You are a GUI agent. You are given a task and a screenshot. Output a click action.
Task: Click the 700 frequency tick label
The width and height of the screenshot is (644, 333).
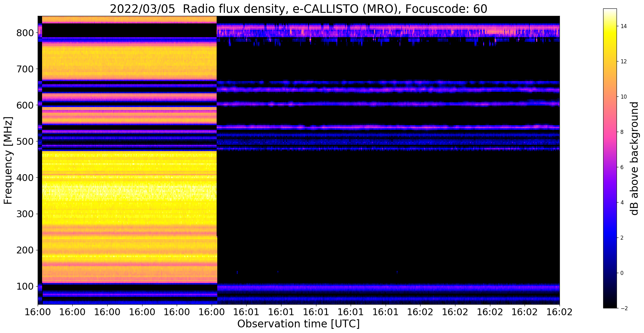tap(25, 69)
